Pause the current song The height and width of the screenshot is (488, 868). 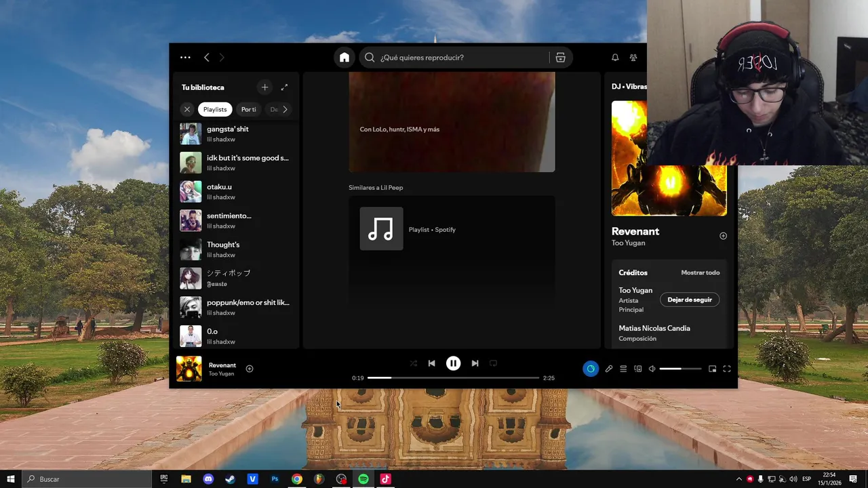(x=453, y=363)
